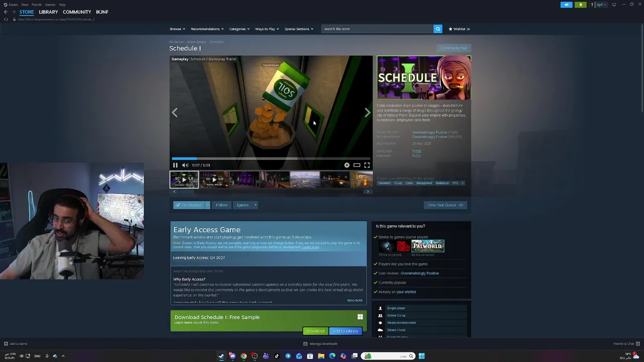Click the Ignore button
644x362 pixels.
pos(243,205)
